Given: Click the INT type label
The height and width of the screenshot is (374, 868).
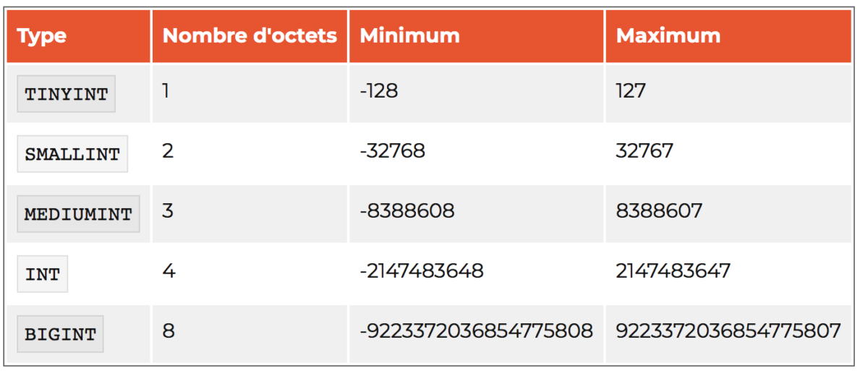Looking at the screenshot, I should [43, 274].
